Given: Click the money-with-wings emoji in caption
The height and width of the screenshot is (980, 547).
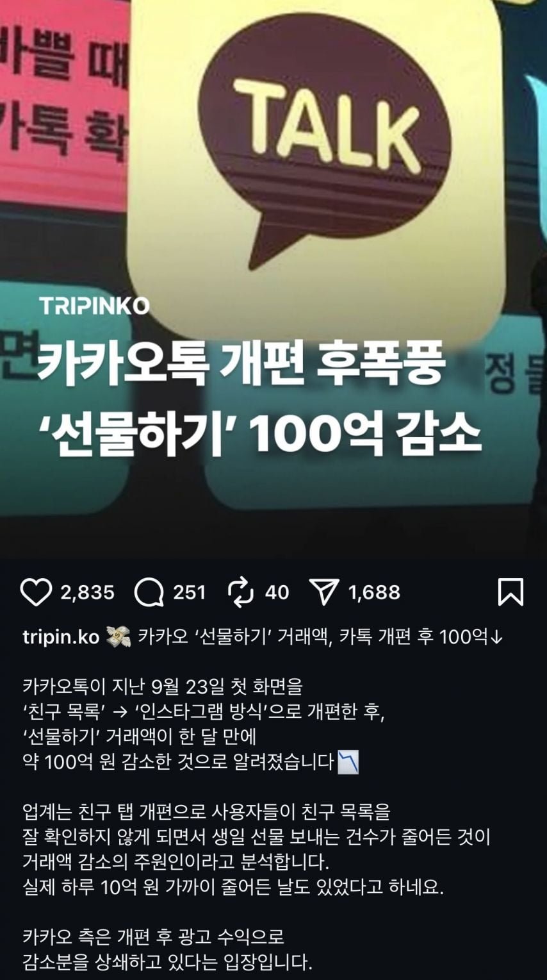Looking at the screenshot, I should tap(118, 637).
